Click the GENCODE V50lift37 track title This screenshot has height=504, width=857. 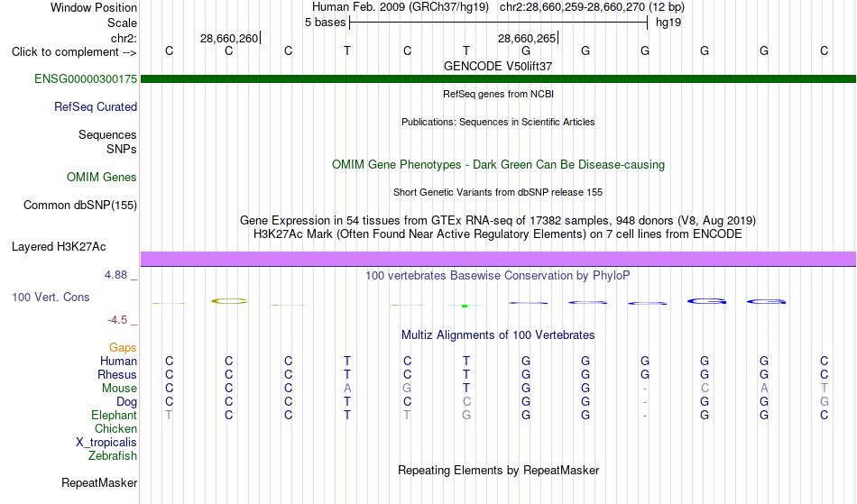pos(498,66)
